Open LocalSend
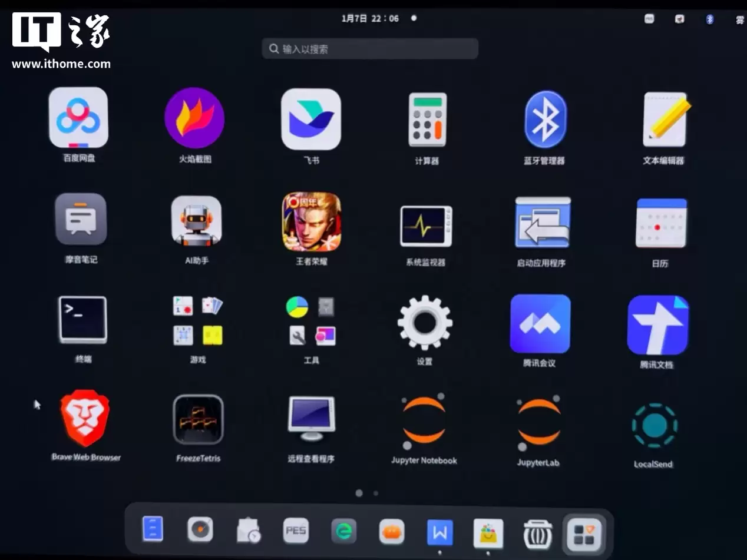Viewport: 747px width, 560px height. click(x=654, y=423)
